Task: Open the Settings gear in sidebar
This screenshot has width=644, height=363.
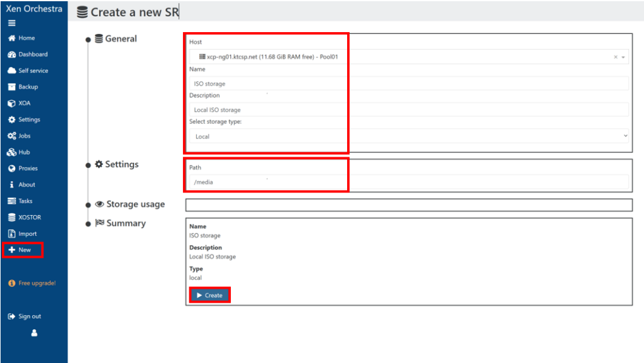Action: 11,120
